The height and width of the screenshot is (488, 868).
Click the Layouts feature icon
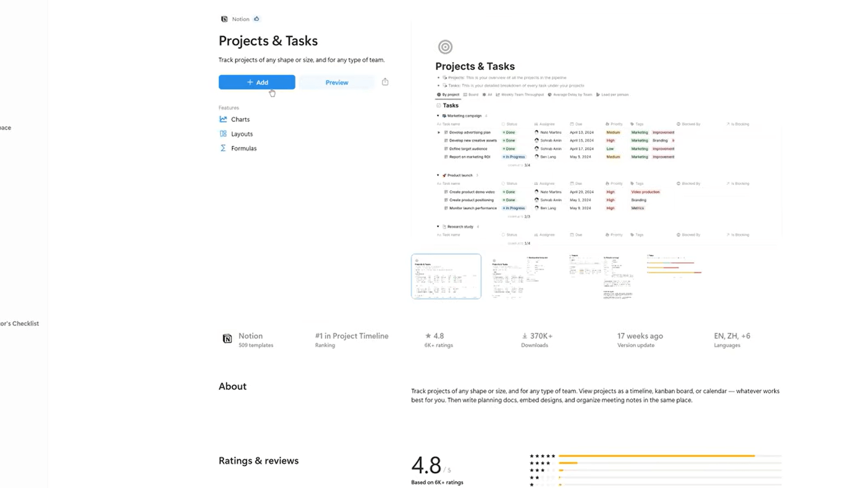pos(223,134)
